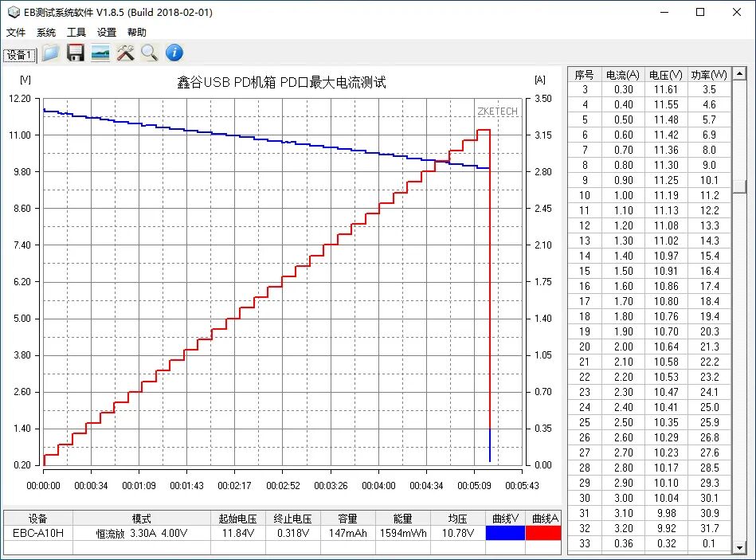Click the 均压 header cell
This screenshot has height=560, width=756.
click(457, 519)
